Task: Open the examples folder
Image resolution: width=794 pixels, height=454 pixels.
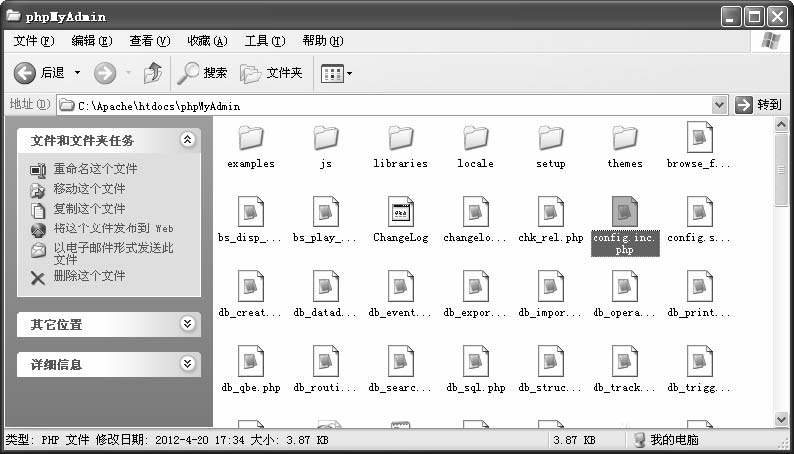Action: [x=251, y=147]
